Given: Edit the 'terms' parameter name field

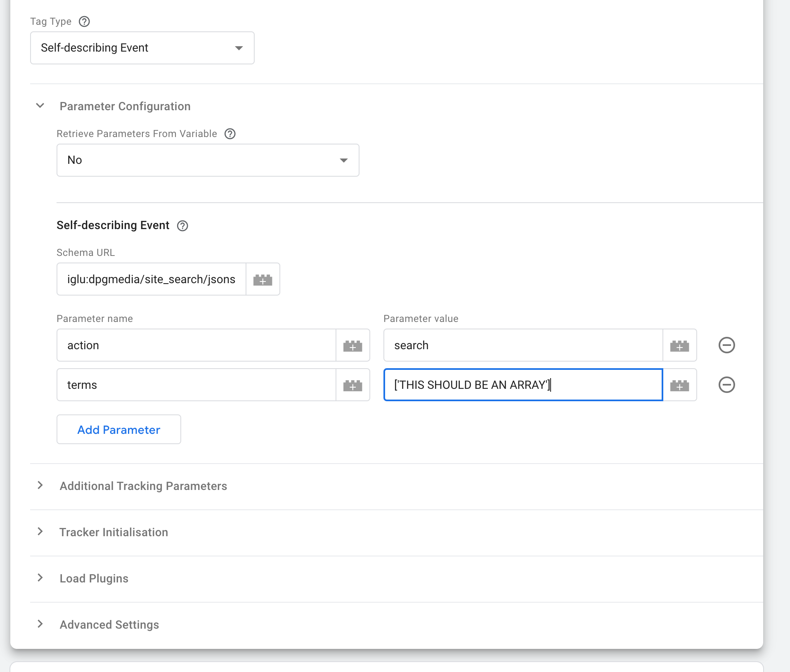Looking at the screenshot, I should [196, 385].
